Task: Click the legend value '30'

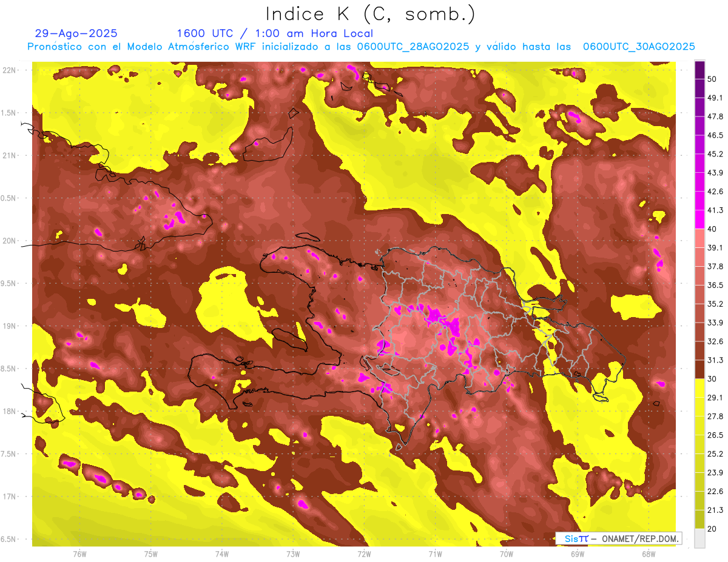Action: click(x=712, y=379)
